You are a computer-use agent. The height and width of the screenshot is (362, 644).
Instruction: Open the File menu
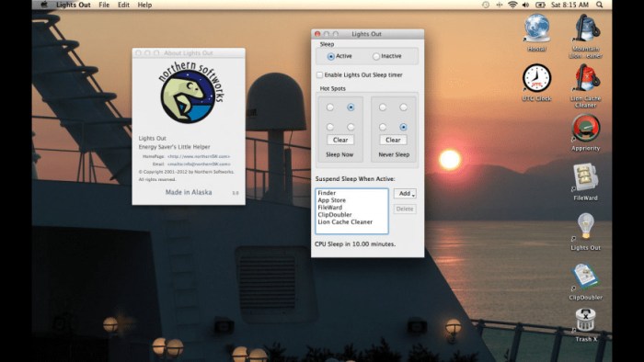tap(104, 5)
